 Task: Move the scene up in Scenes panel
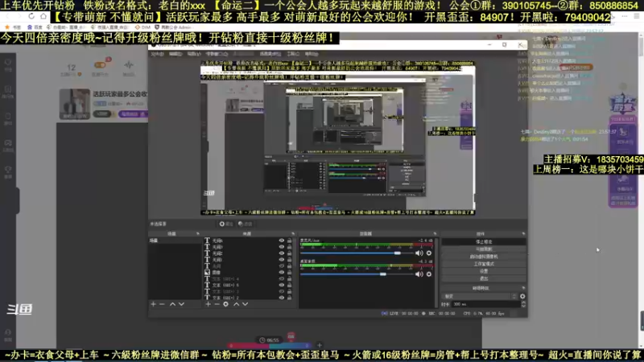click(x=172, y=304)
